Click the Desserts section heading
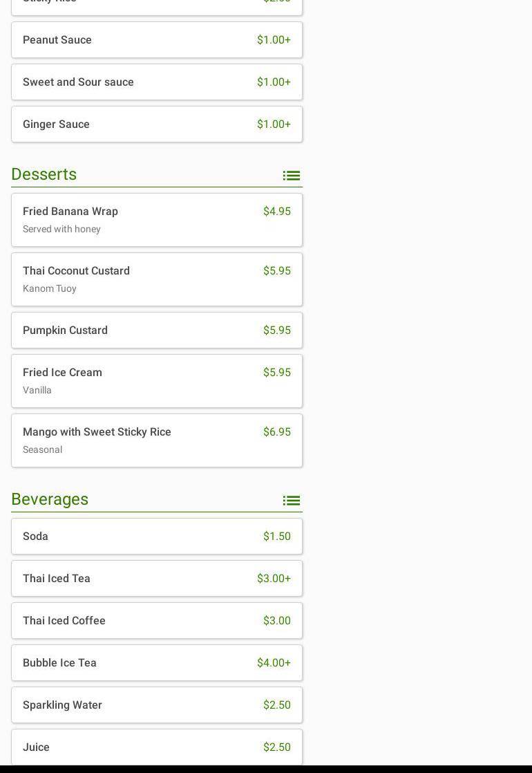 click(x=44, y=174)
